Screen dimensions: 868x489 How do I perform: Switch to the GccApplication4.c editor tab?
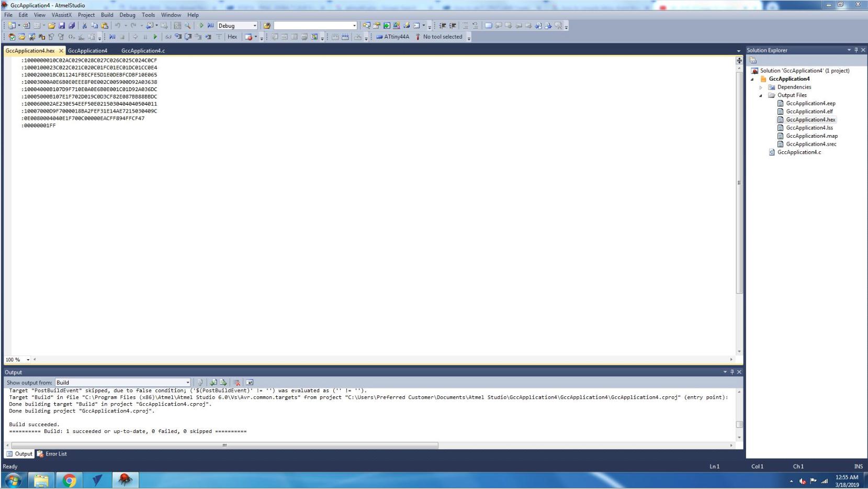click(143, 51)
